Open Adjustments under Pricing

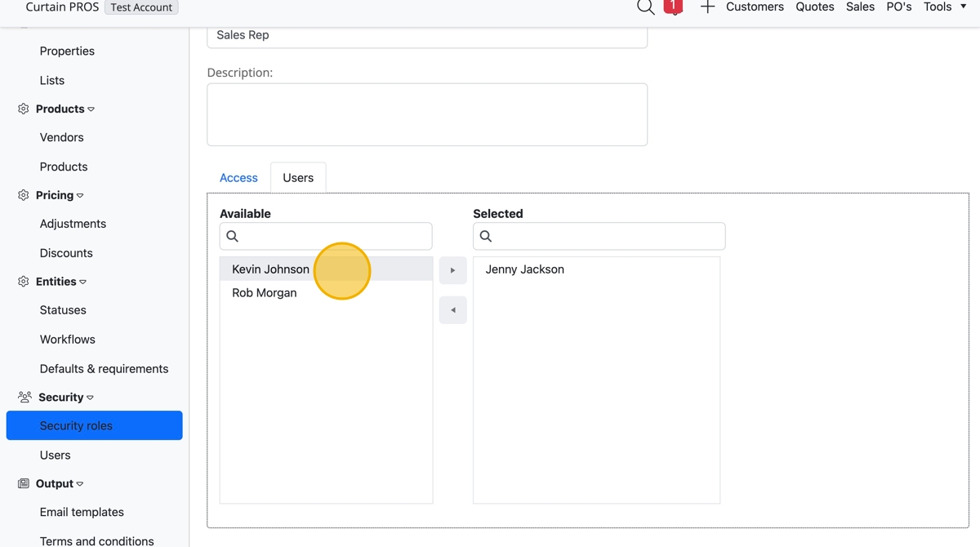click(x=73, y=224)
